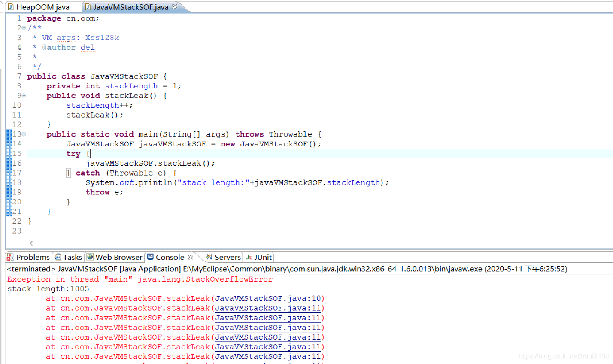Click the HeapOOM.java file icon
The height and width of the screenshot is (364, 613).
click(x=11, y=7)
